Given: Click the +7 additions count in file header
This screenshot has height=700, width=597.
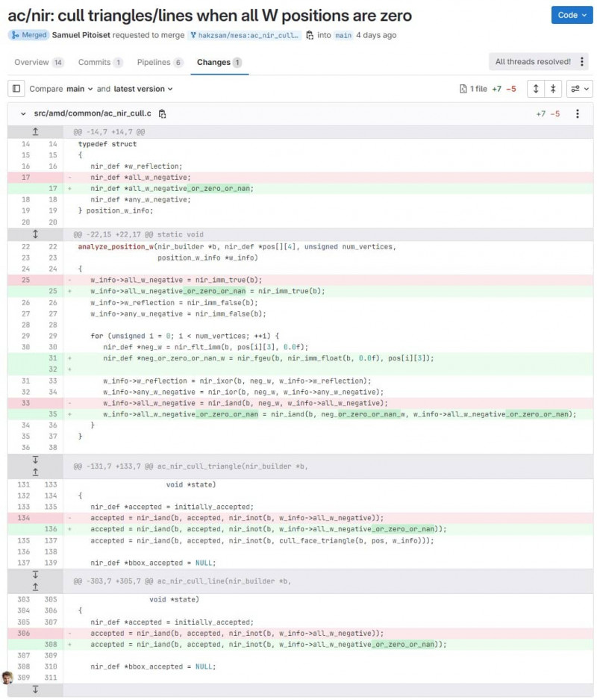Looking at the screenshot, I should pyautogui.click(x=541, y=114).
